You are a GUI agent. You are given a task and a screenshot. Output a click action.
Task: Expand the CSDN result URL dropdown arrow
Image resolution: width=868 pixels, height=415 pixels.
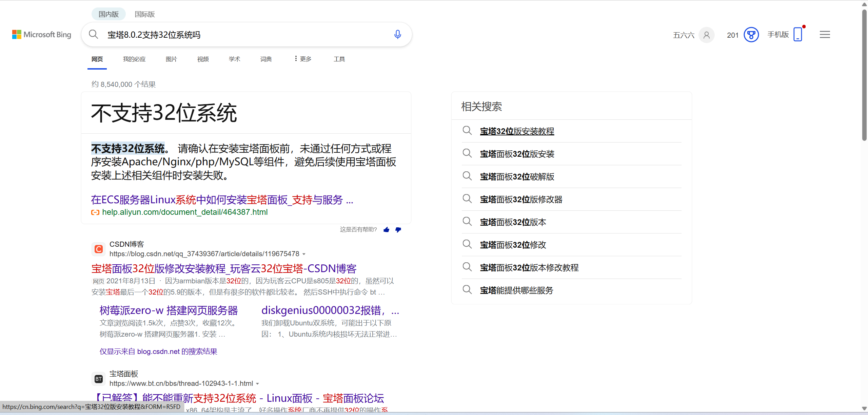[x=304, y=254]
